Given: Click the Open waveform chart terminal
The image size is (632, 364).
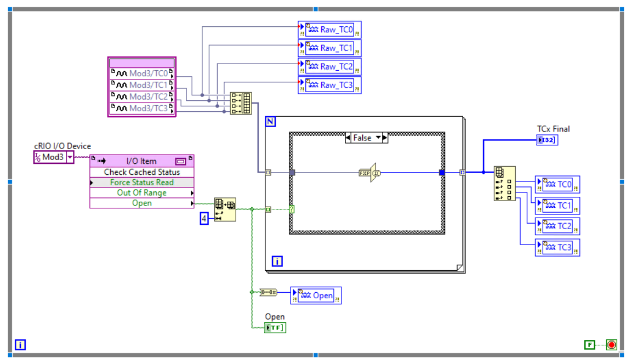Looking at the screenshot, I should [316, 295].
